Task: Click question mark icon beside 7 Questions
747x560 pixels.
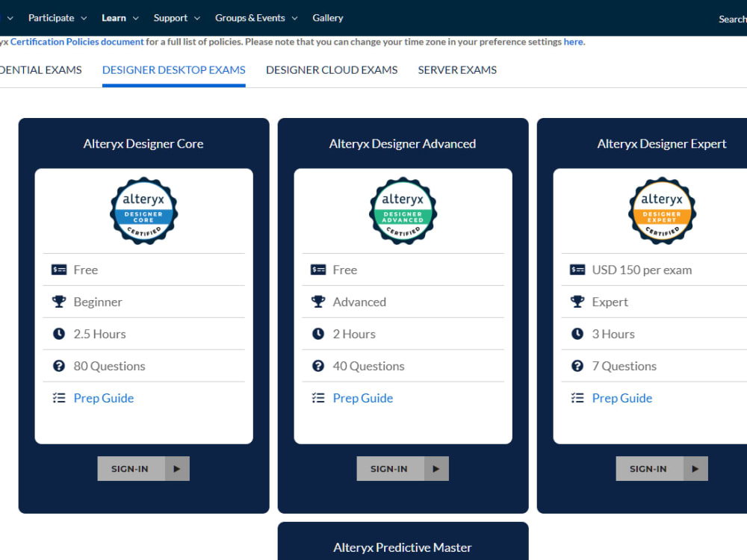Action: (577, 366)
